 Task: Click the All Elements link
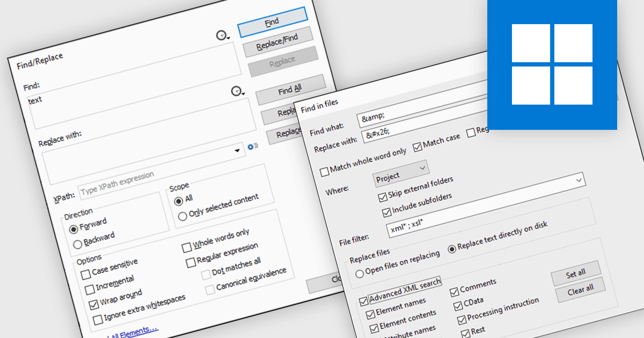click(133, 334)
